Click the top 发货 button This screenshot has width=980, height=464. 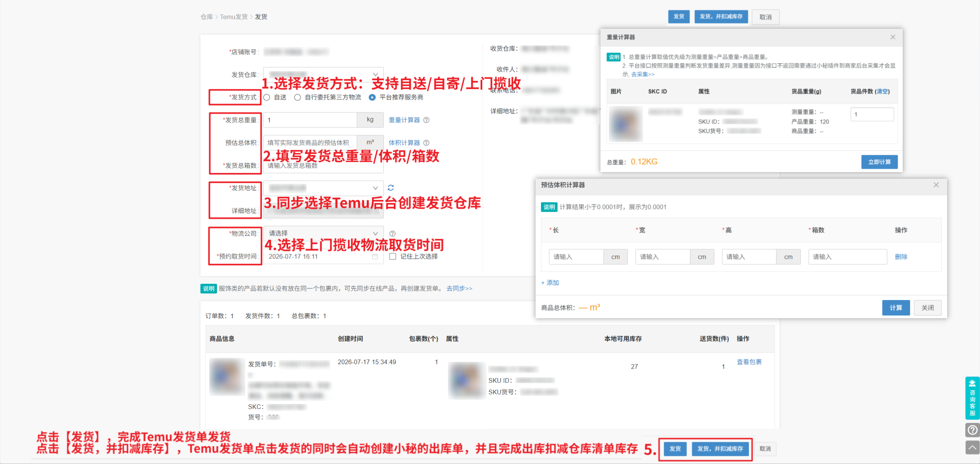(679, 17)
